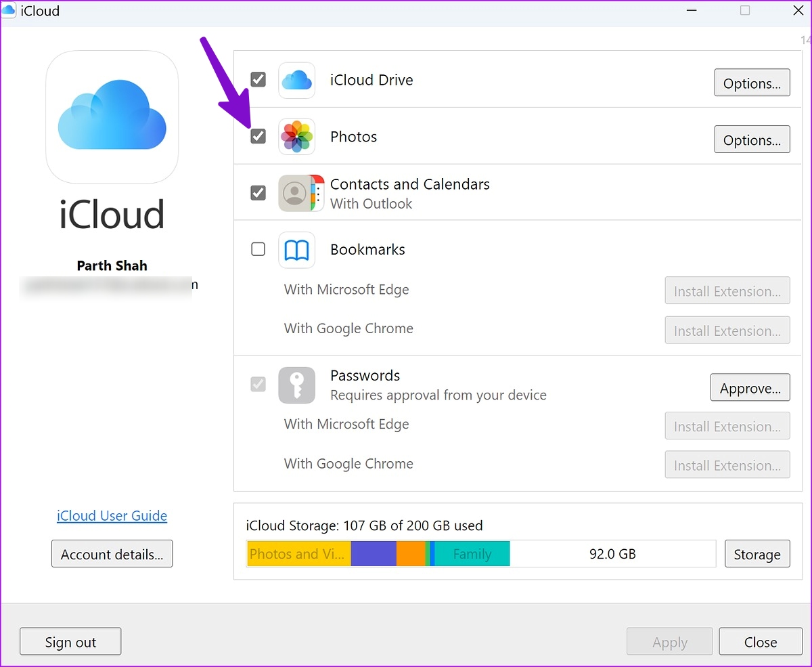Click Requires approval from your device text

click(438, 395)
